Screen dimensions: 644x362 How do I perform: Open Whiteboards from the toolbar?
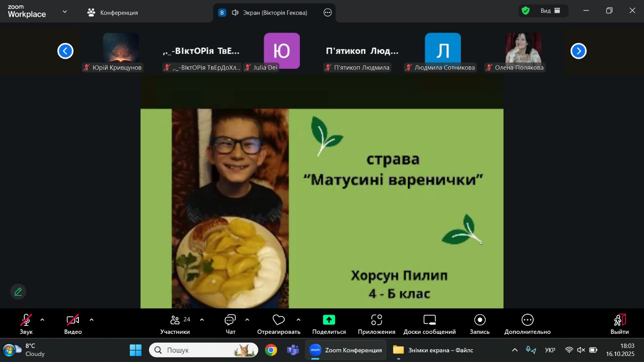[x=429, y=320]
